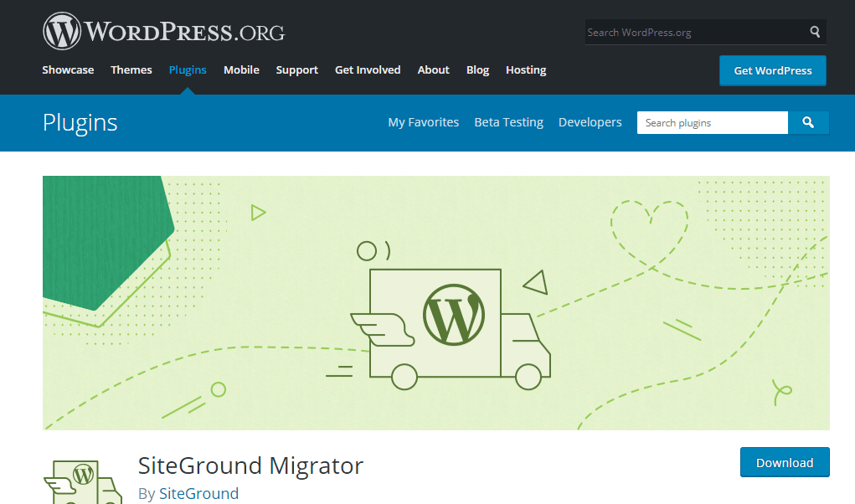Click the WordPress.org logo
This screenshot has width=855, height=504.
(163, 31)
